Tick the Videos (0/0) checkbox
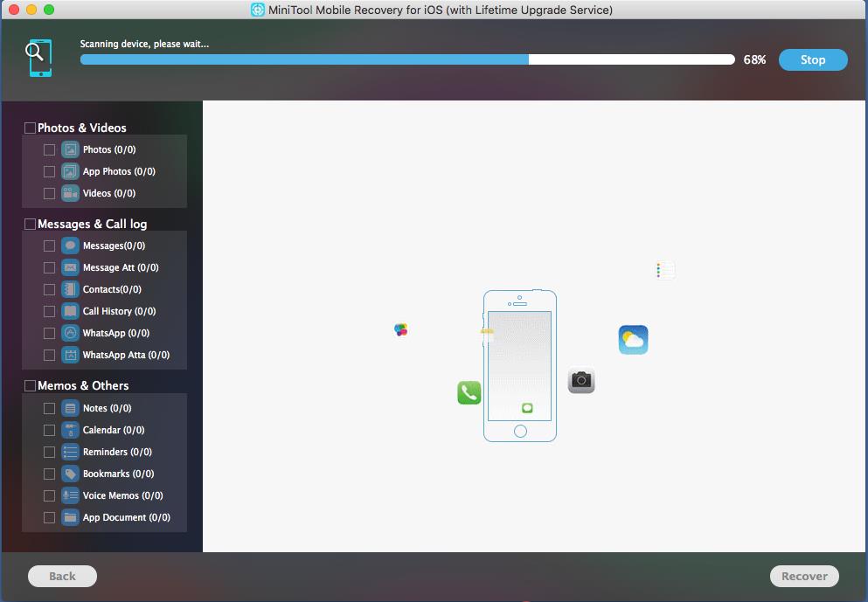Image resolution: width=868 pixels, height=602 pixels. 49,194
